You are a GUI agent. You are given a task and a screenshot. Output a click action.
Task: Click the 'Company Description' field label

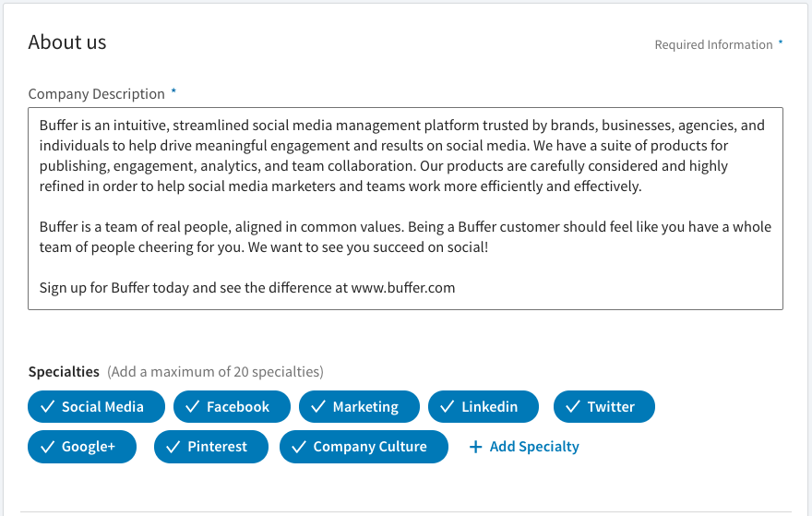pos(96,94)
